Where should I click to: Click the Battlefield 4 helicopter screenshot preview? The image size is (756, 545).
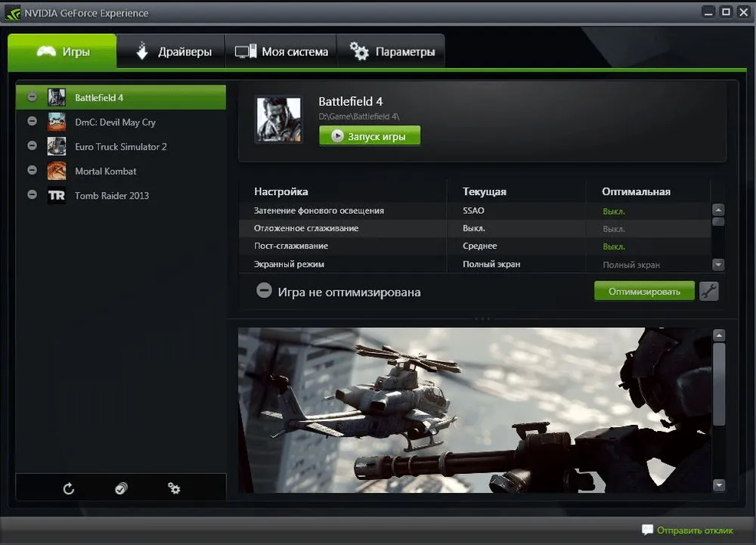pyautogui.click(x=475, y=410)
